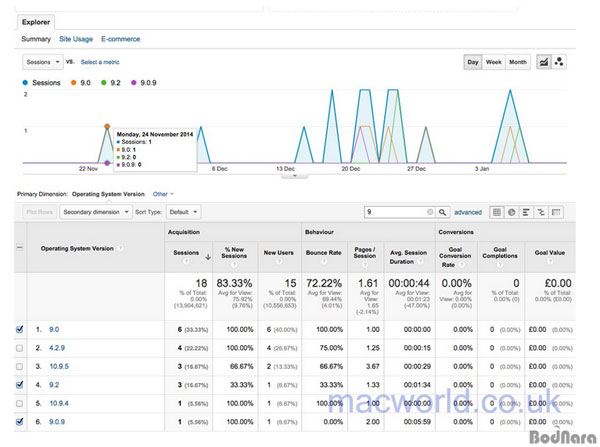Open the 10.9.4 version link
Image resolution: width=600 pixels, height=447 pixels.
pyautogui.click(x=59, y=403)
